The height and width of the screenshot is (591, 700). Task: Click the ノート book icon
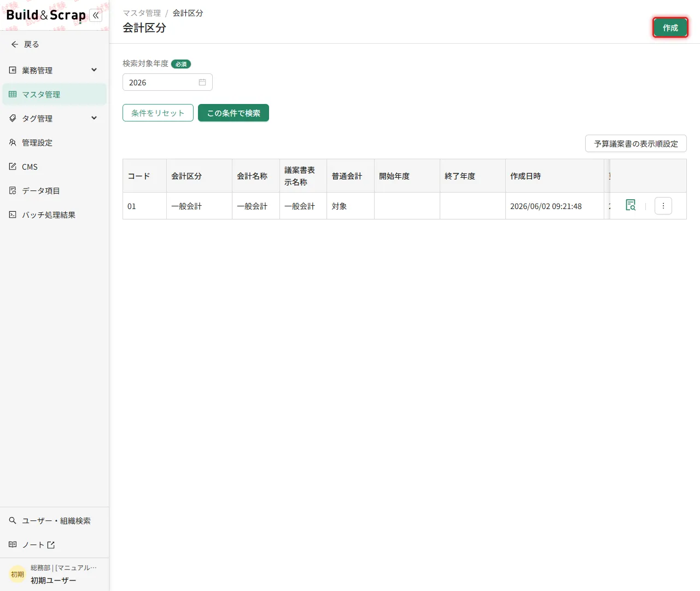pyautogui.click(x=13, y=544)
